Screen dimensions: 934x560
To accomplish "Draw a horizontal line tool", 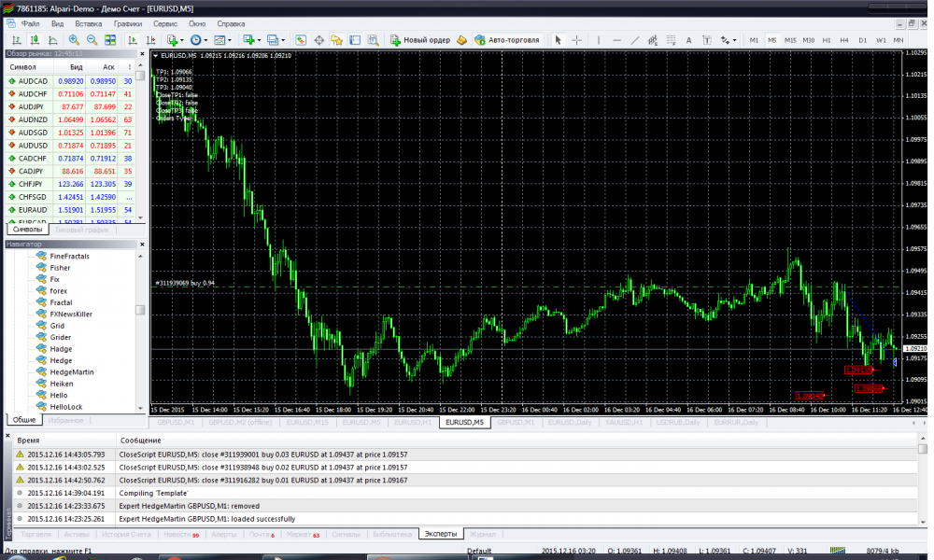I will [x=617, y=40].
